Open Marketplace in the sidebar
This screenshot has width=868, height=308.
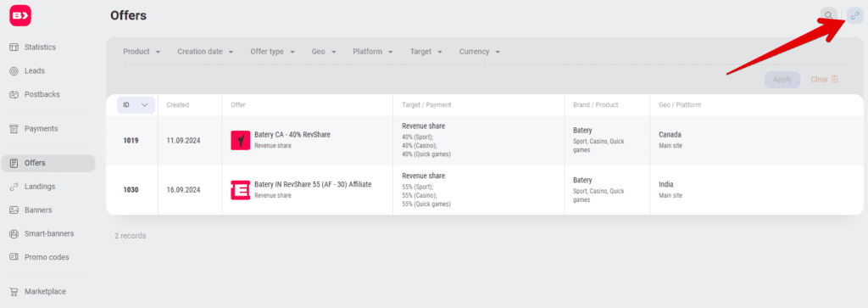(46, 292)
